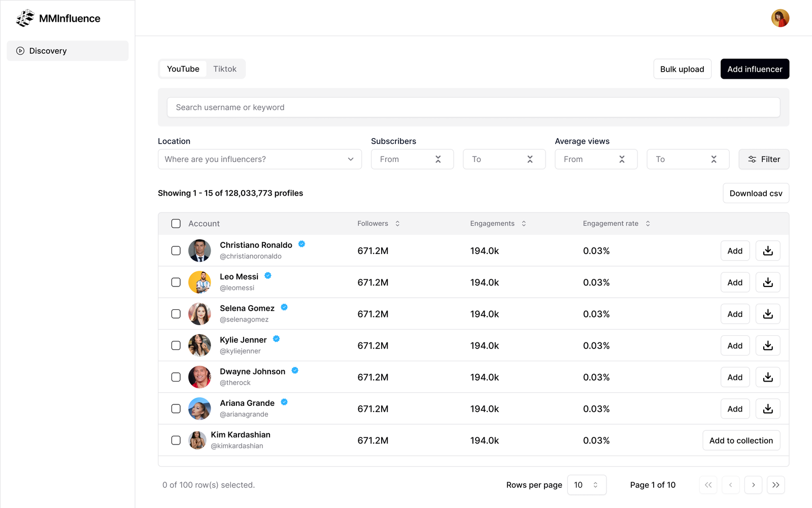Image resolution: width=812 pixels, height=508 pixels.
Task: Sort table by Followers column arrows
Action: coord(397,224)
